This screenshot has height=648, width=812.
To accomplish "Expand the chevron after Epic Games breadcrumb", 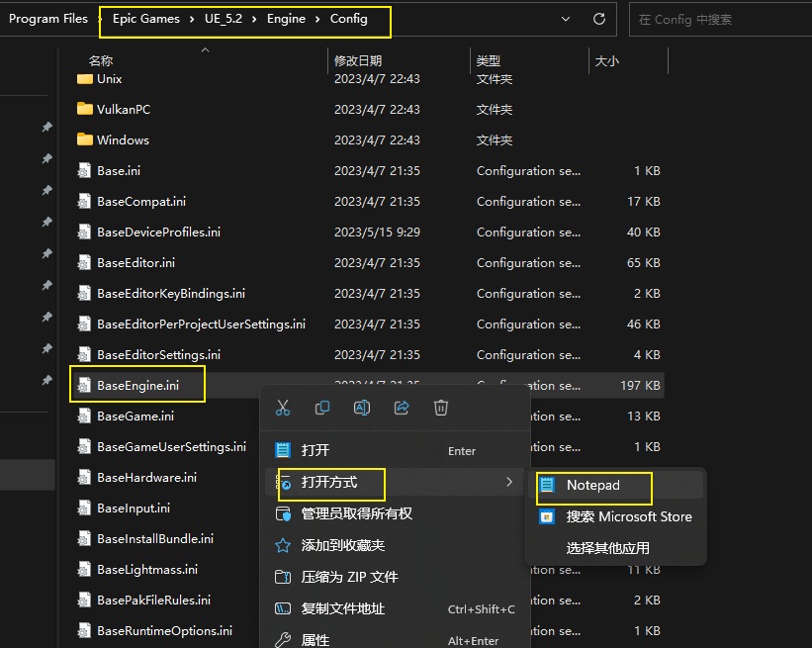I will coord(192,19).
